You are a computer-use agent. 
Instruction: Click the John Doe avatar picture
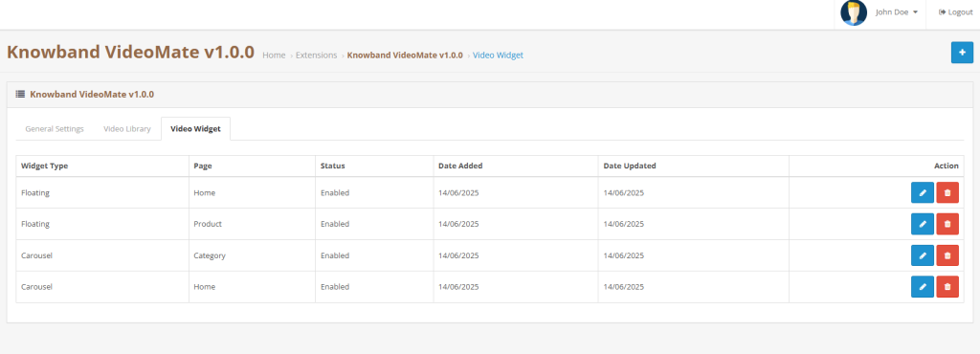tap(853, 12)
